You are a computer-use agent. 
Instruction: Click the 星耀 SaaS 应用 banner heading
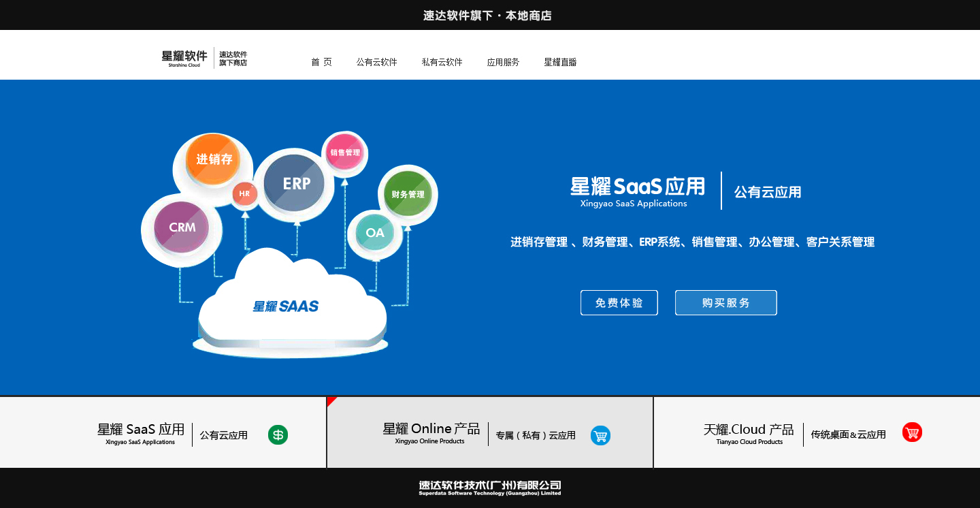coord(638,185)
